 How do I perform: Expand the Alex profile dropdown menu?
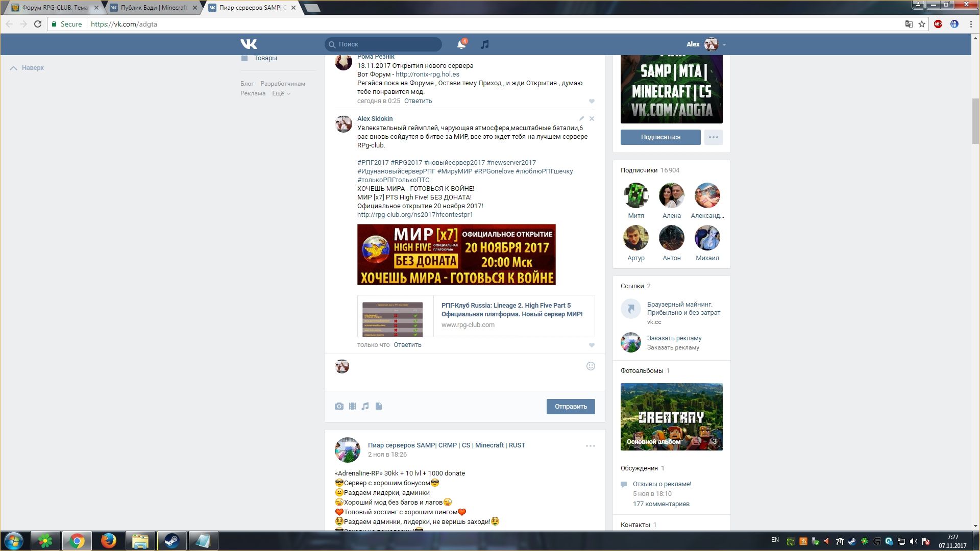tap(724, 44)
